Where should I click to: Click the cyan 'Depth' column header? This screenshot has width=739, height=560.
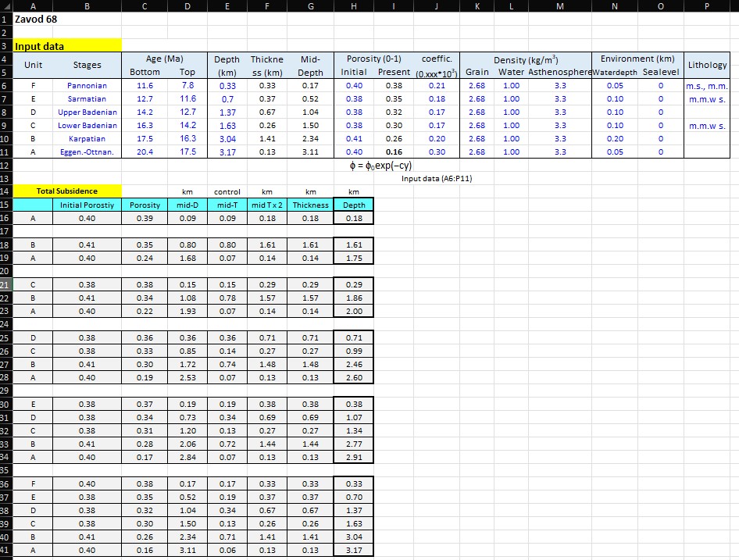click(x=354, y=205)
